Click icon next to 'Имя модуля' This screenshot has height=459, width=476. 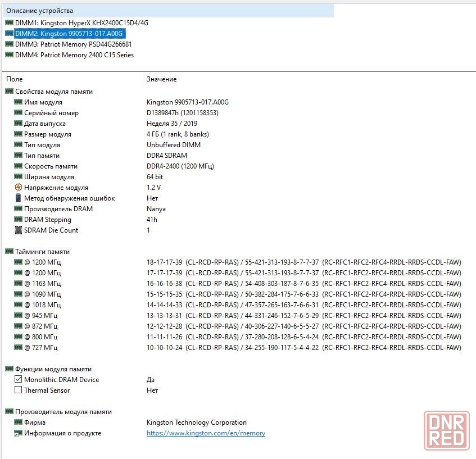[18, 102]
